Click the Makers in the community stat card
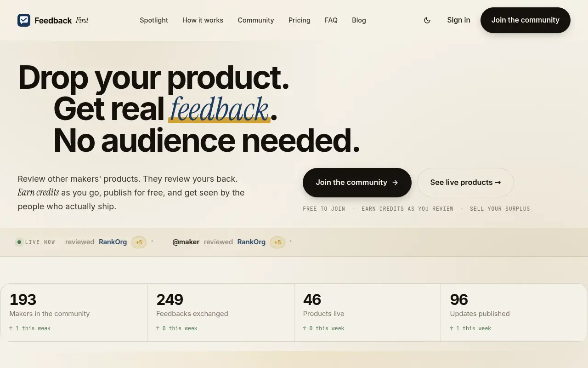 pyautogui.click(x=73, y=313)
